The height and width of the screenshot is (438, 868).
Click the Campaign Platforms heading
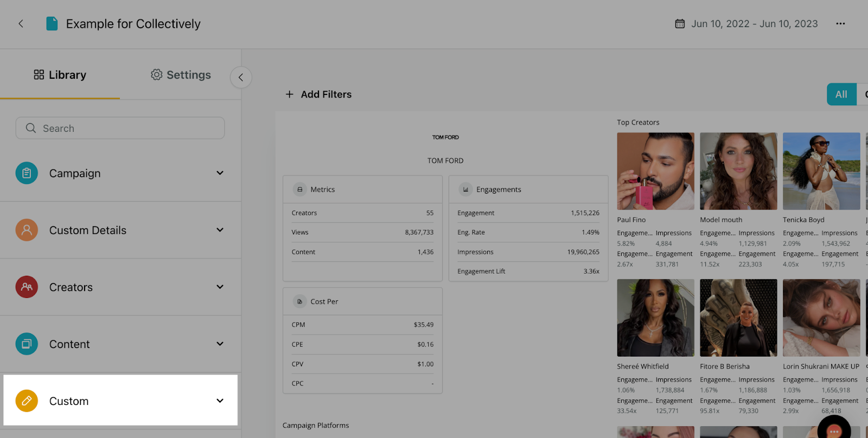[316, 426]
